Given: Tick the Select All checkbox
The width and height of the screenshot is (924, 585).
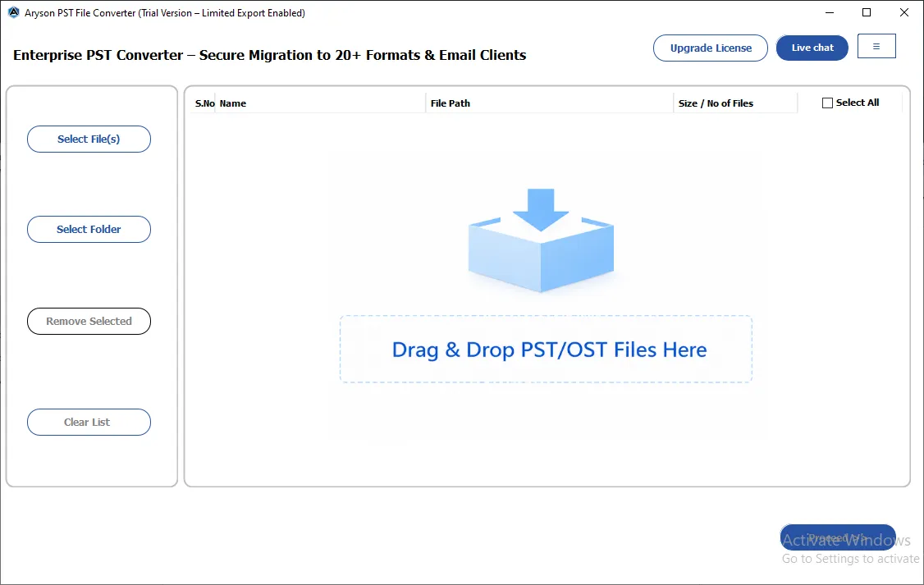Looking at the screenshot, I should [x=827, y=103].
